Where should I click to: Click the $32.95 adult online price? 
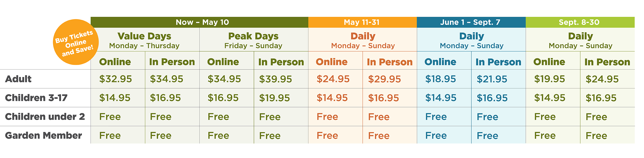pos(115,79)
